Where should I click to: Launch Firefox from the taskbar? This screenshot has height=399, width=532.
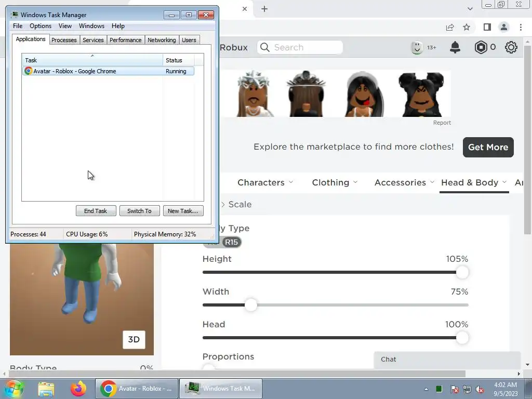tap(78, 389)
